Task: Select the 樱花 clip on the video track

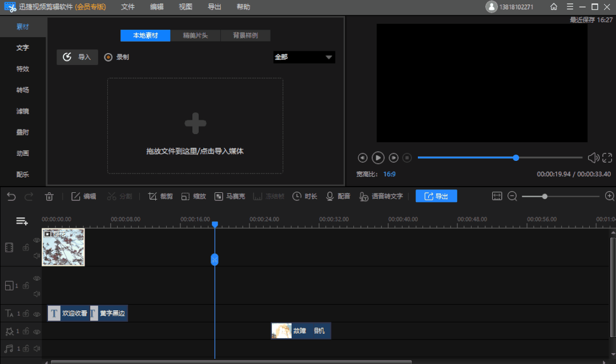Action: point(63,247)
